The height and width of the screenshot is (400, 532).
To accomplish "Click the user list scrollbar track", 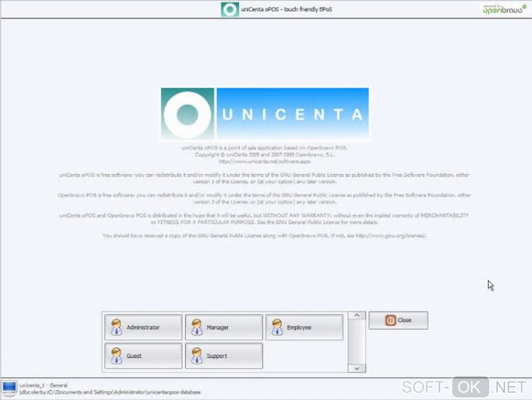I will pyautogui.click(x=357, y=342).
